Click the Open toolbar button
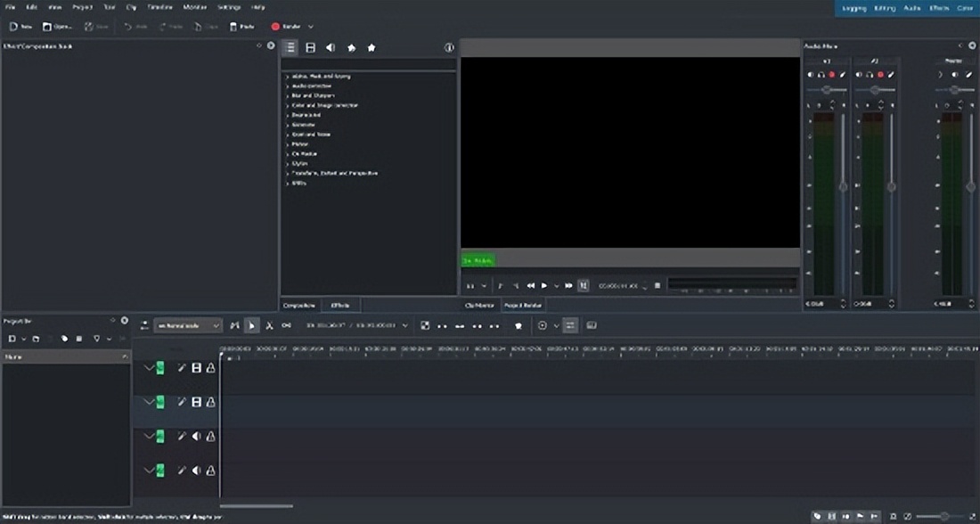This screenshot has height=524, width=980. tap(57, 27)
